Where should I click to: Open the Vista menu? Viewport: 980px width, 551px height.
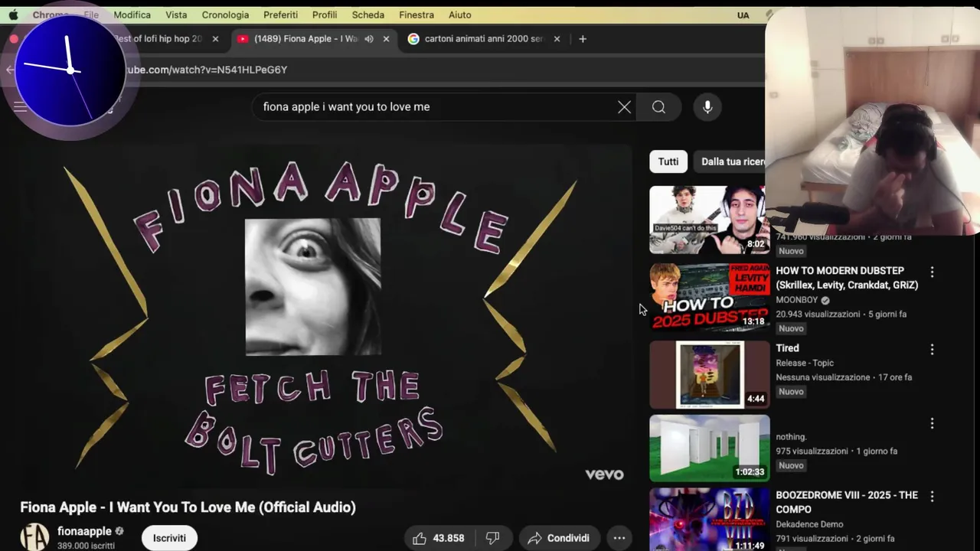click(176, 15)
